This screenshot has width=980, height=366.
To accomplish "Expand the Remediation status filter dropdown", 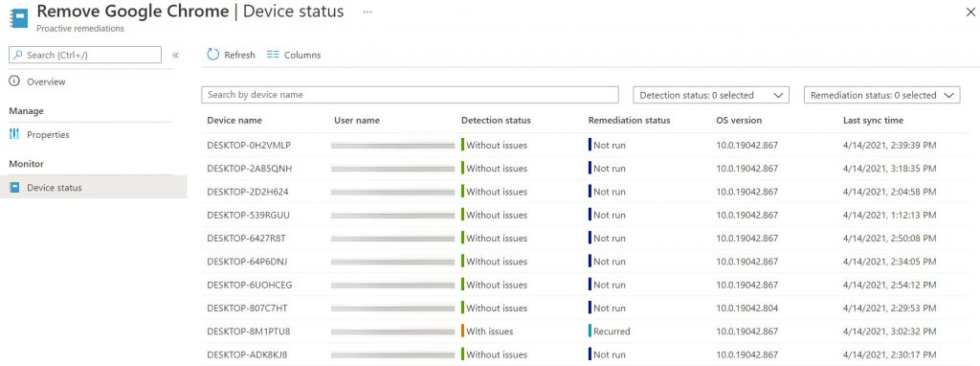I will click(x=881, y=95).
